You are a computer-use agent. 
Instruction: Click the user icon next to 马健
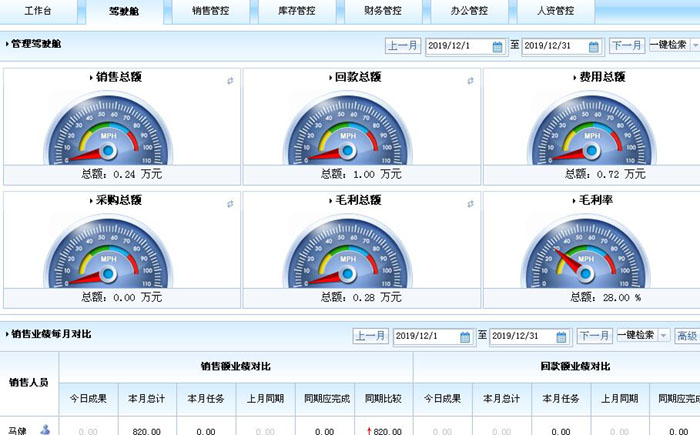45,430
